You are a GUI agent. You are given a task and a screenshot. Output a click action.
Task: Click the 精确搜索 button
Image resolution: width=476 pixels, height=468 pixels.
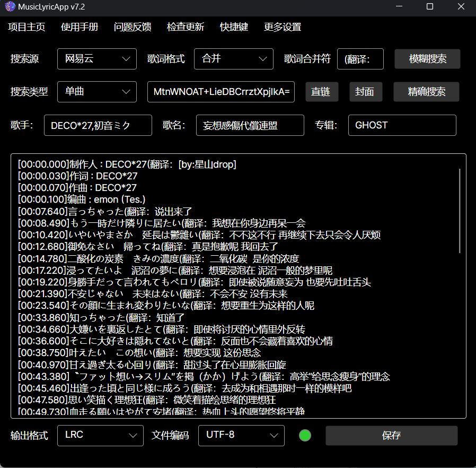click(427, 92)
